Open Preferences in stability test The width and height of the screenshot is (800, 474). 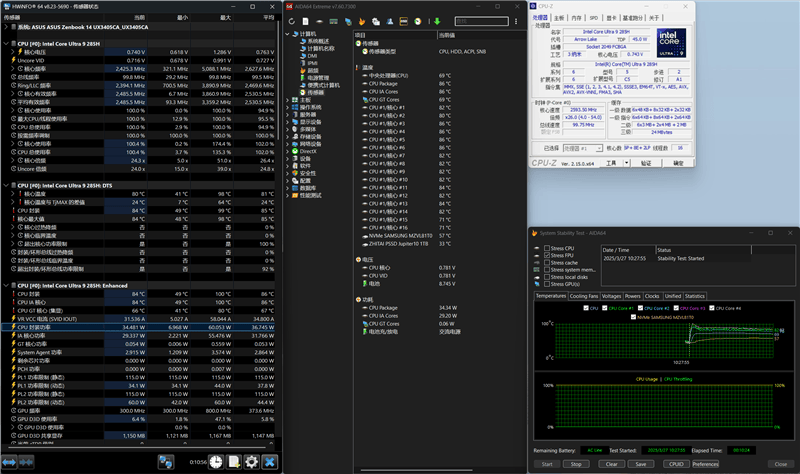pos(706,464)
